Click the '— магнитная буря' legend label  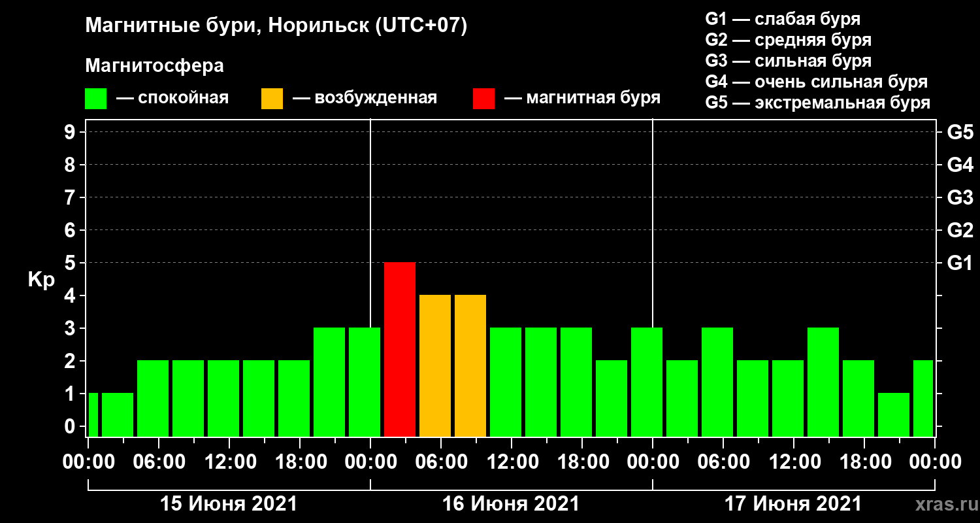(x=582, y=99)
